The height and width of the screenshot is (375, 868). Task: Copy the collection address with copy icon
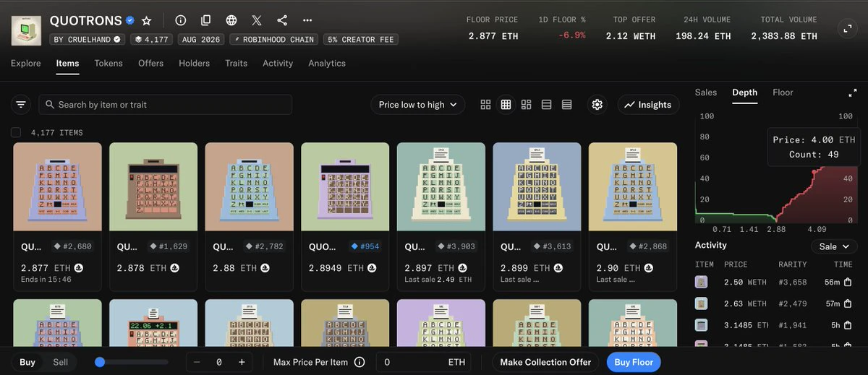click(x=206, y=21)
